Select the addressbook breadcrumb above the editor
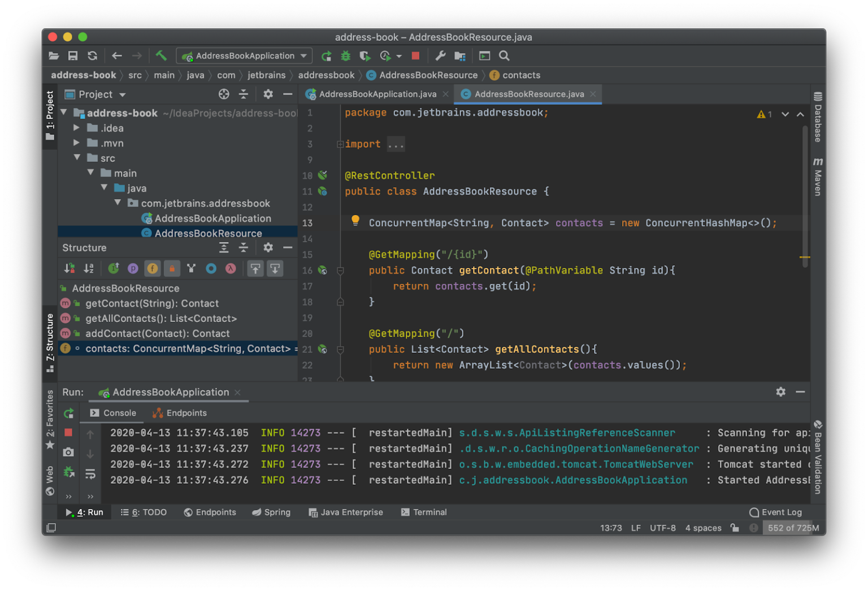Viewport: 868px width, 591px height. click(x=326, y=75)
